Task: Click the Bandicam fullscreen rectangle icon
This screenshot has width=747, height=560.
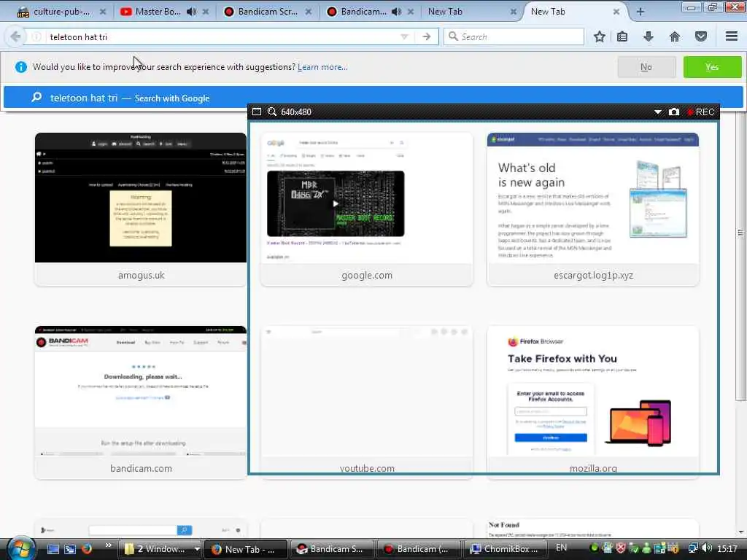Action: point(257,112)
